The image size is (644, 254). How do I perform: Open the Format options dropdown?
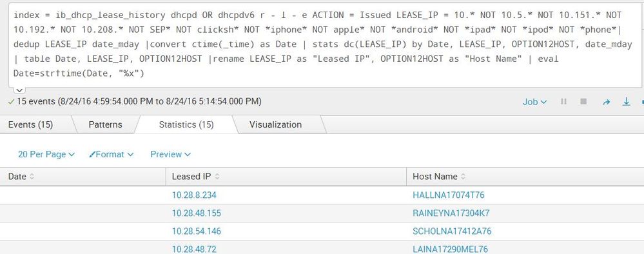[111, 155]
